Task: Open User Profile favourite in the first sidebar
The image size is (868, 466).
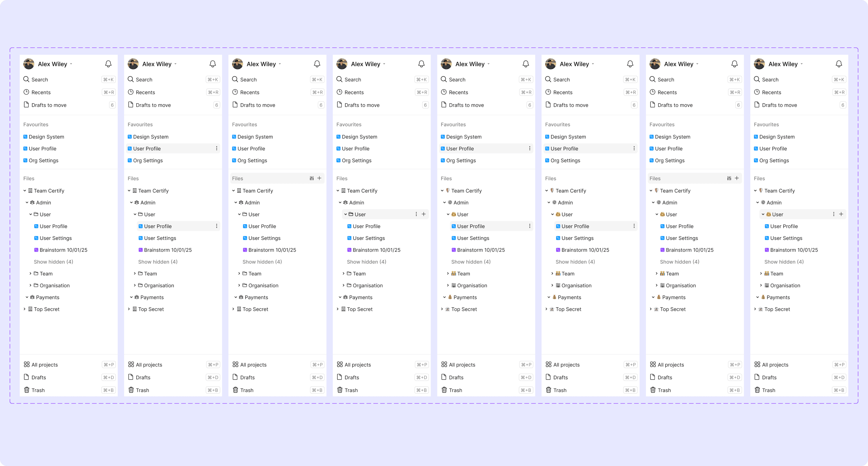Action: point(69,148)
